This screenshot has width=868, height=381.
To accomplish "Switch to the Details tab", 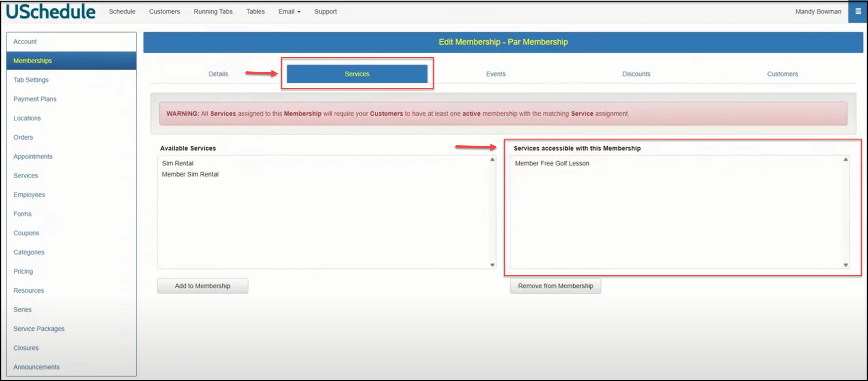I will (x=218, y=74).
